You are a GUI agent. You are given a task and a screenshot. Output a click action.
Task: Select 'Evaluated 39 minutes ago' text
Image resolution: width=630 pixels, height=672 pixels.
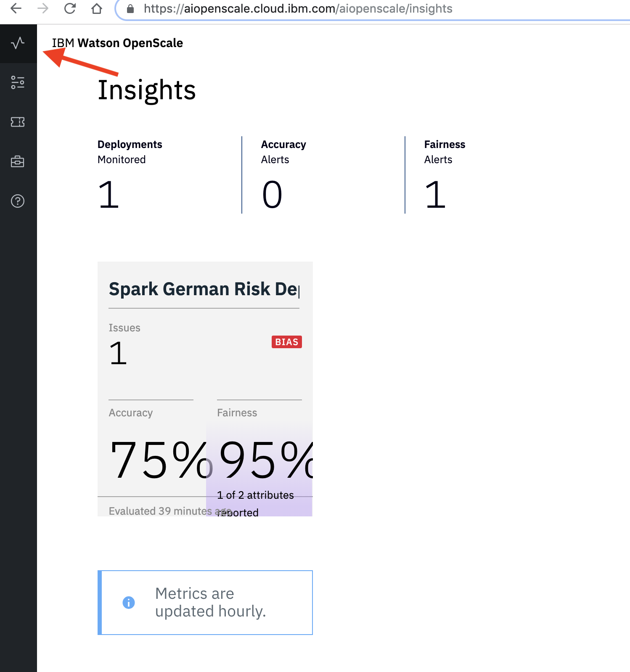click(x=170, y=511)
